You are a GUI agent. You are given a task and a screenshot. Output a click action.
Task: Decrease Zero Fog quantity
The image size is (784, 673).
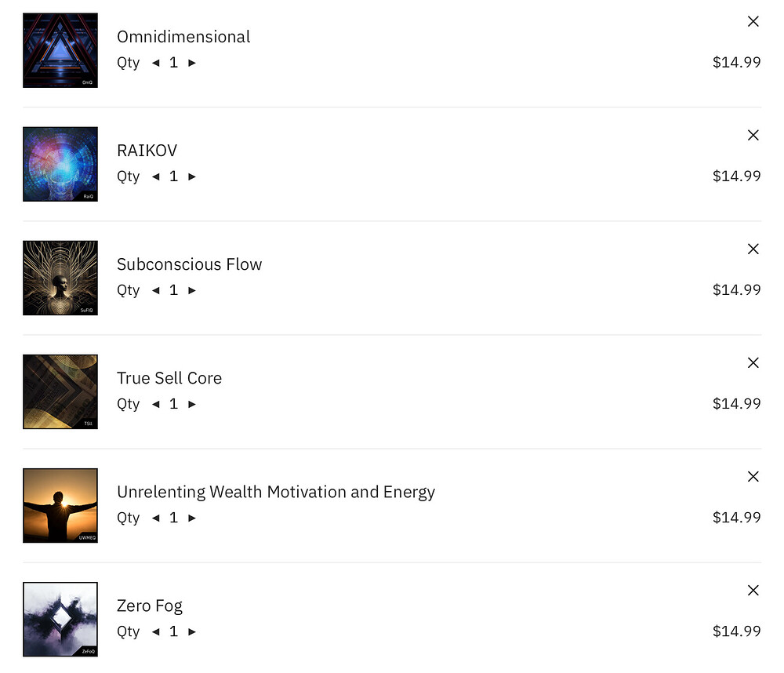click(x=156, y=632)
